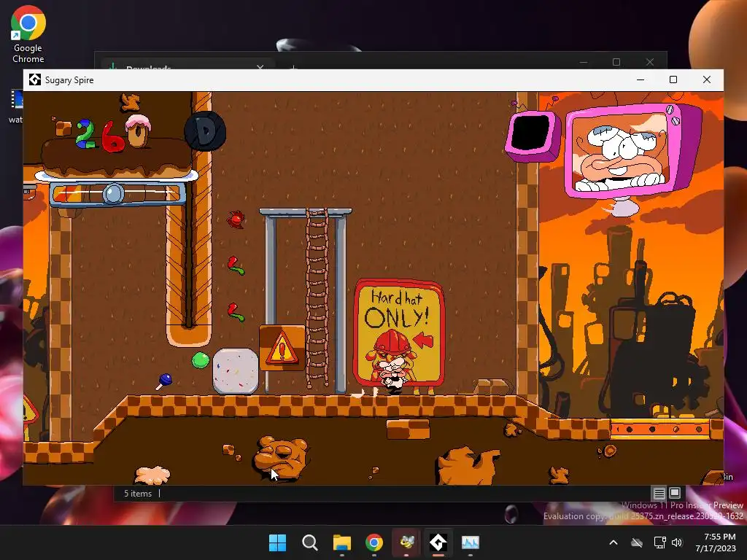Click the "5 items" status bar text

point(138,494)
